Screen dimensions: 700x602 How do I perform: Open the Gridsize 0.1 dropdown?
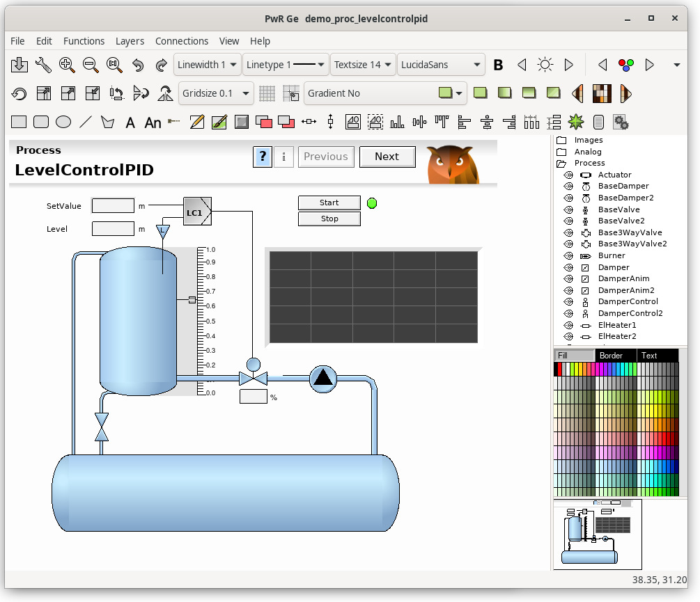(x=217, y=93)
